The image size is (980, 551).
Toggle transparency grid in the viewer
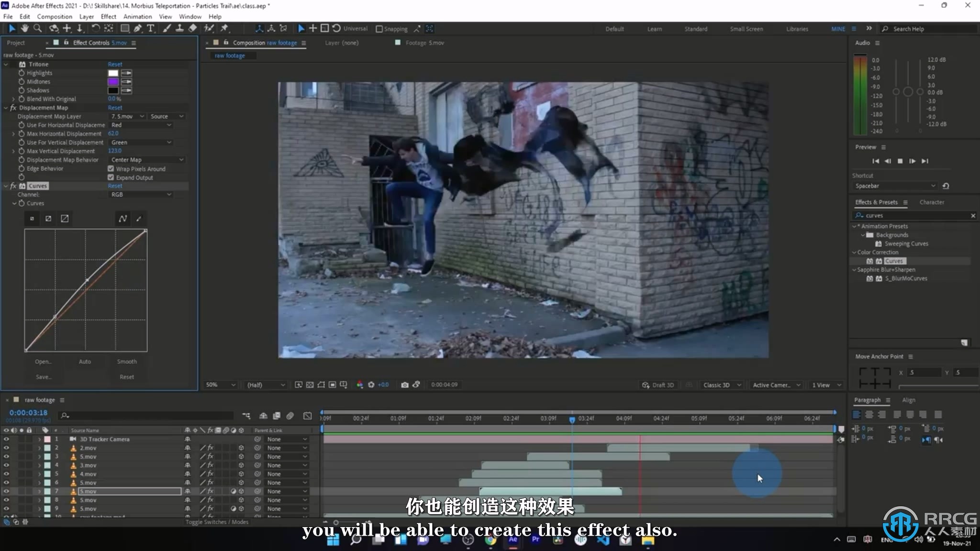[310, 385]
